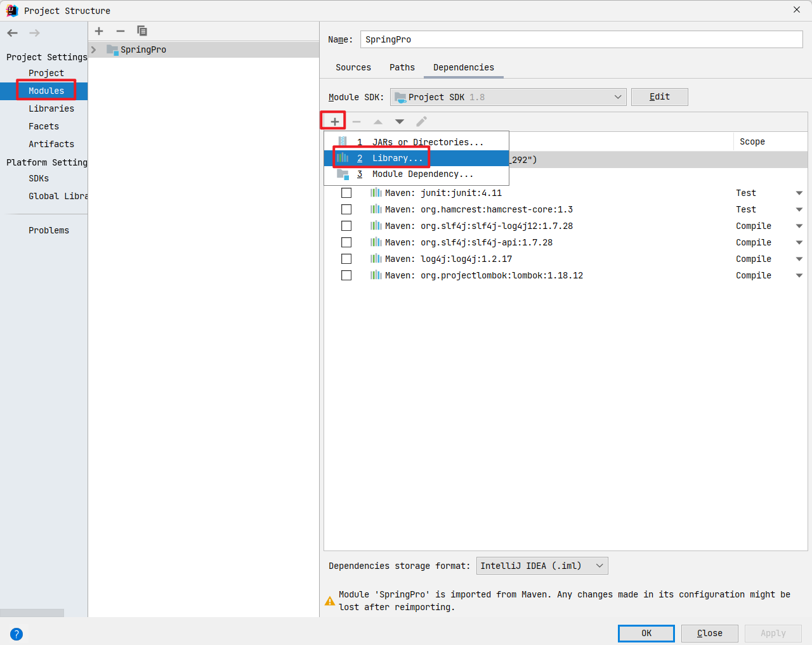Viewport: 812px width, 645px height.
Task: Click the forward navigation arrow
Action: click(34, 33)
